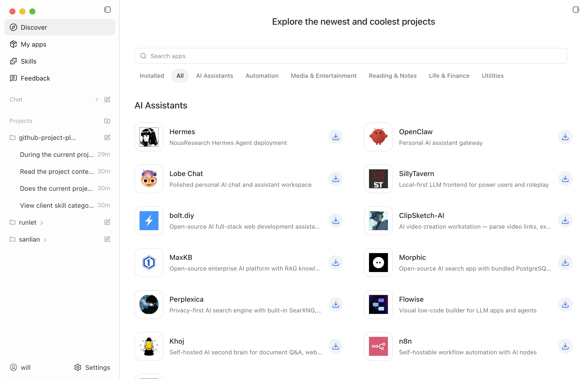Open the github-project-pl... project folder
588x379 pixels.
pos(47,137)
